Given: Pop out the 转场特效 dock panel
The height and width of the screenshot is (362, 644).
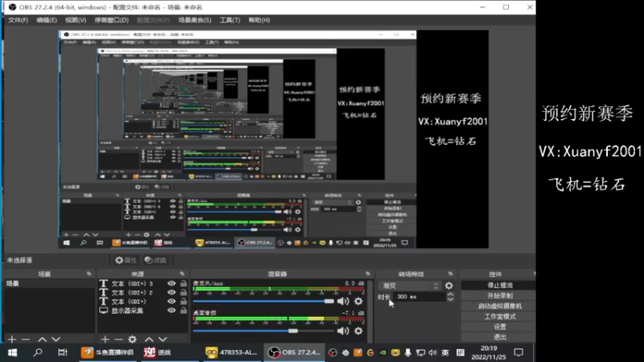Looking at the screenshot, I should 451,274.
